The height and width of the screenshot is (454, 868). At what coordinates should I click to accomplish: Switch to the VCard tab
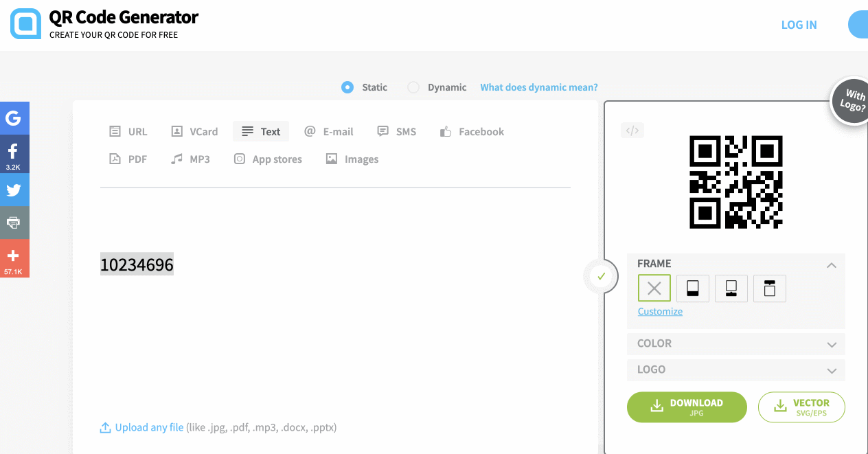[x=194, y=132]
